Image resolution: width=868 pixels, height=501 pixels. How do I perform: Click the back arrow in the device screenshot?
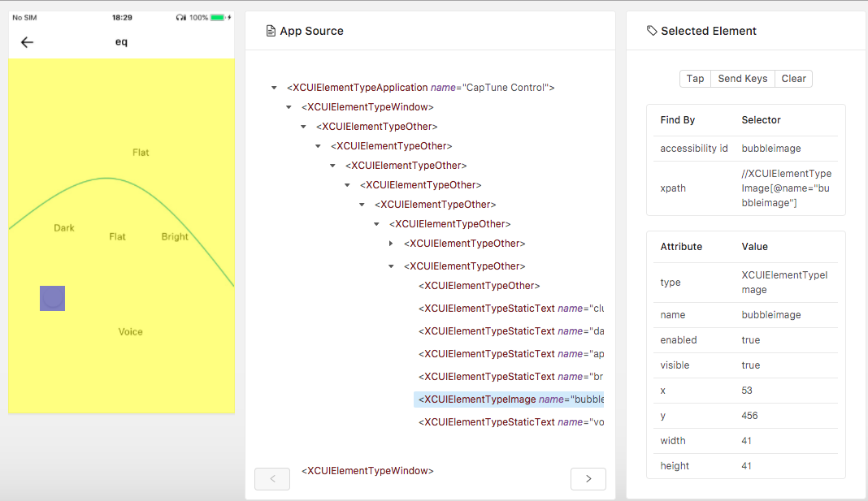click(27, 42)
